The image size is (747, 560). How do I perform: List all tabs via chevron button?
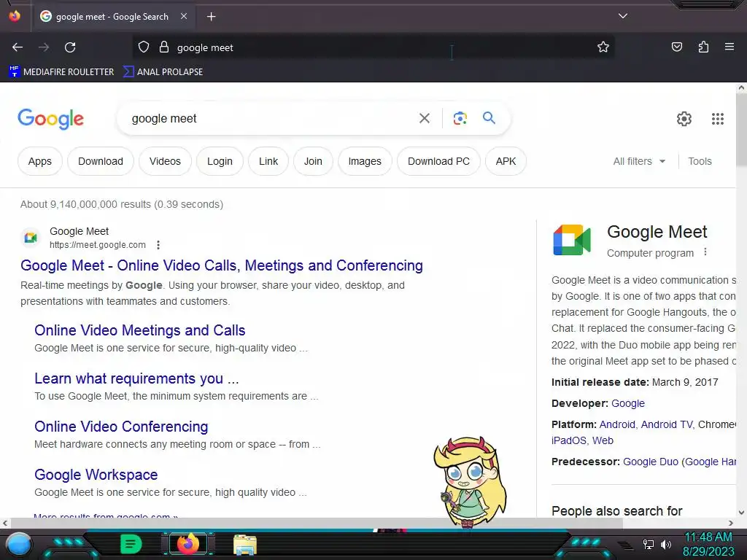point(623,16)
